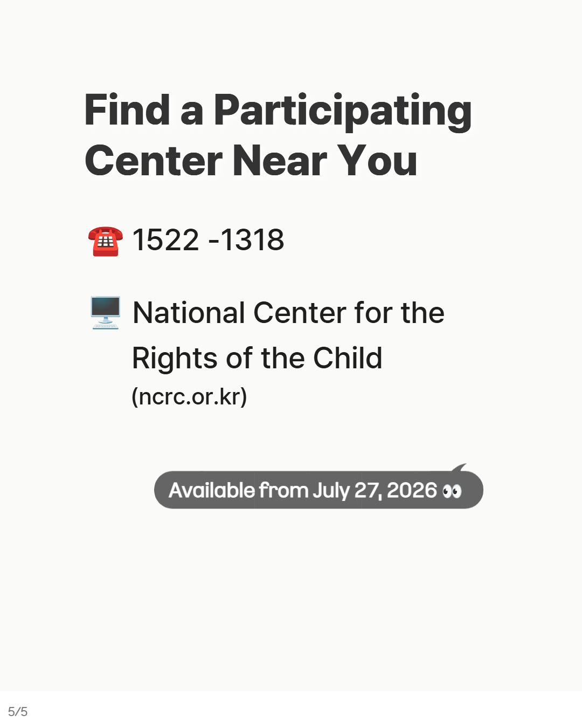This screenshot has height=728, width=582.
Task: Select the 'Rights of the Child' line
Action: pyautogui.click(x=257, y=358)
